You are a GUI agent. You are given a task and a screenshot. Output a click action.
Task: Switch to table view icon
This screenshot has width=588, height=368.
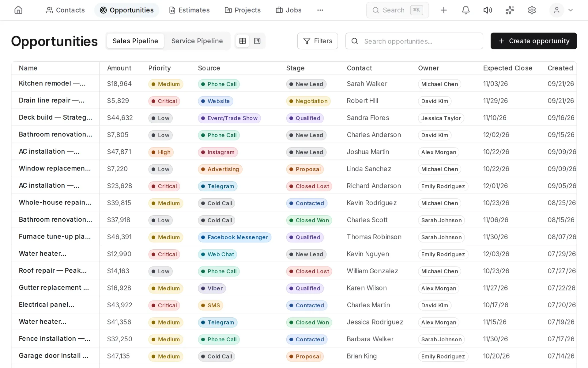pyautogui.click(x=243, y=41)
